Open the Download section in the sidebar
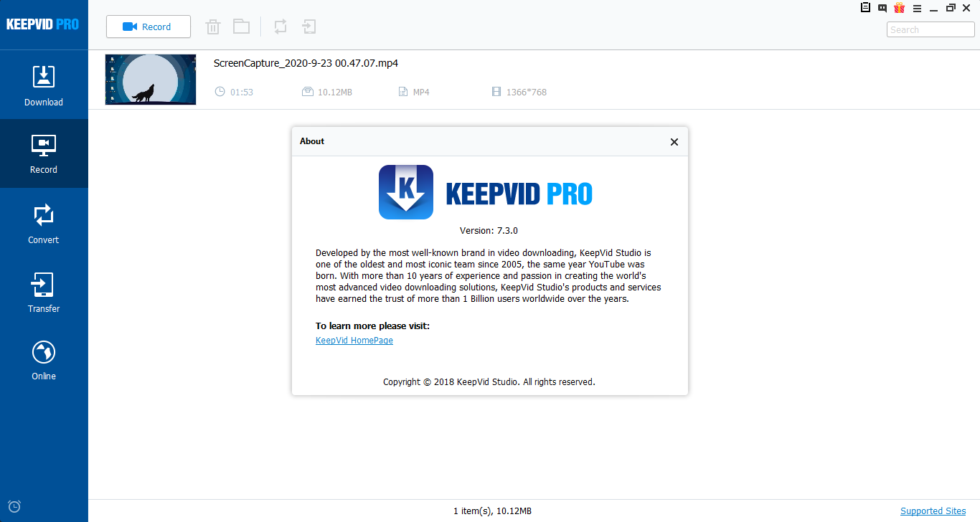The width and height of the screenshot is (980, 522). [x=44, y=85]
